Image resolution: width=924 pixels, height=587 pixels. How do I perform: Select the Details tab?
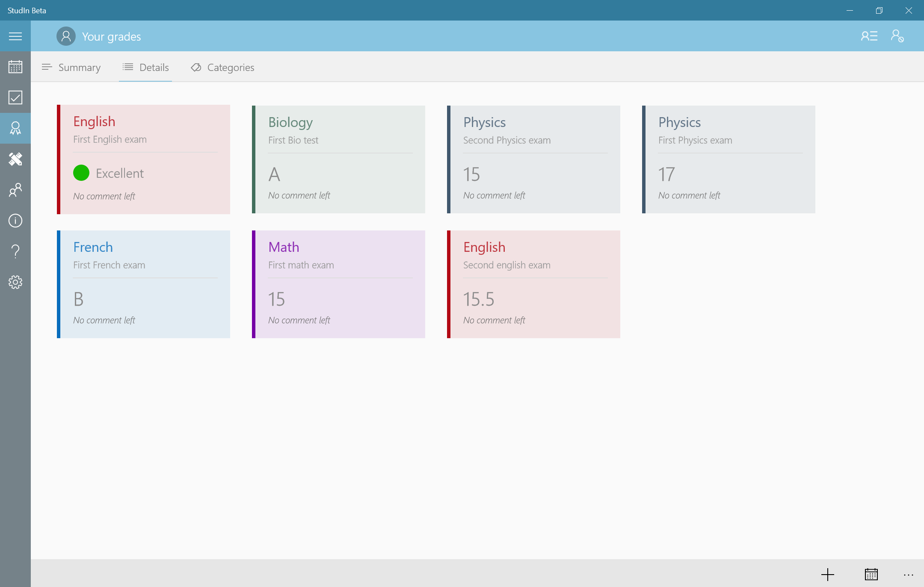145,68
